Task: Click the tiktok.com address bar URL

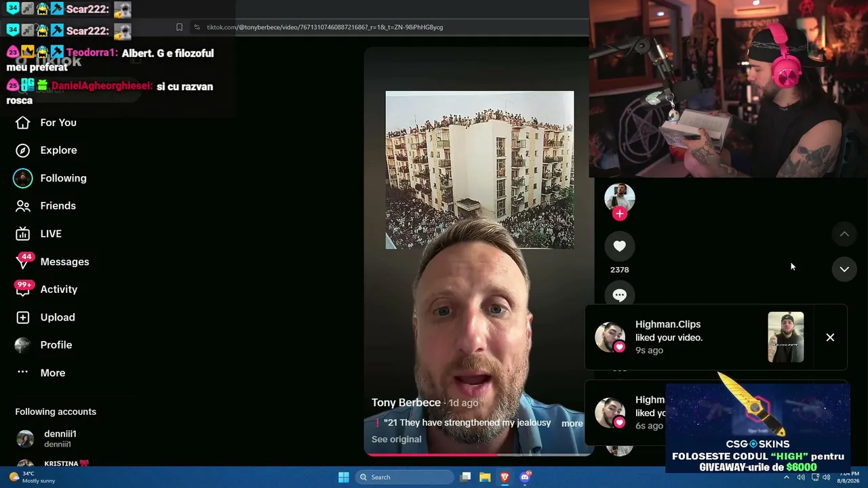Action: pyautogui.click(x=325, y=27)
